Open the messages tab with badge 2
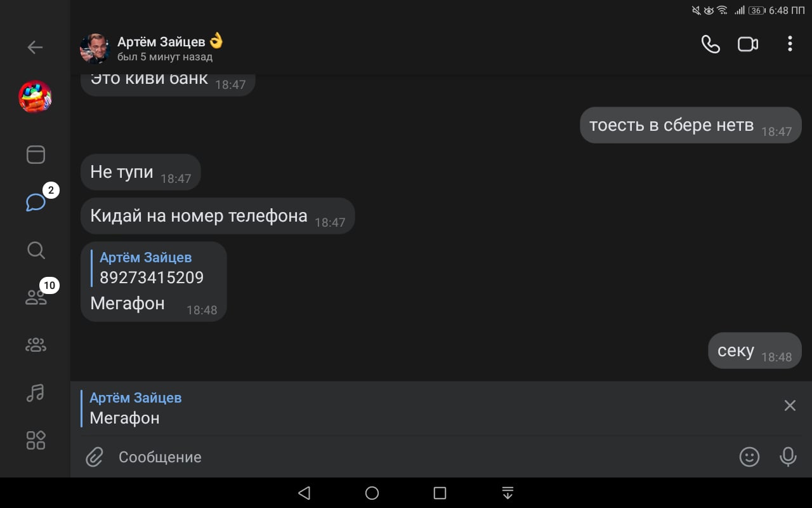 [36, 203]
